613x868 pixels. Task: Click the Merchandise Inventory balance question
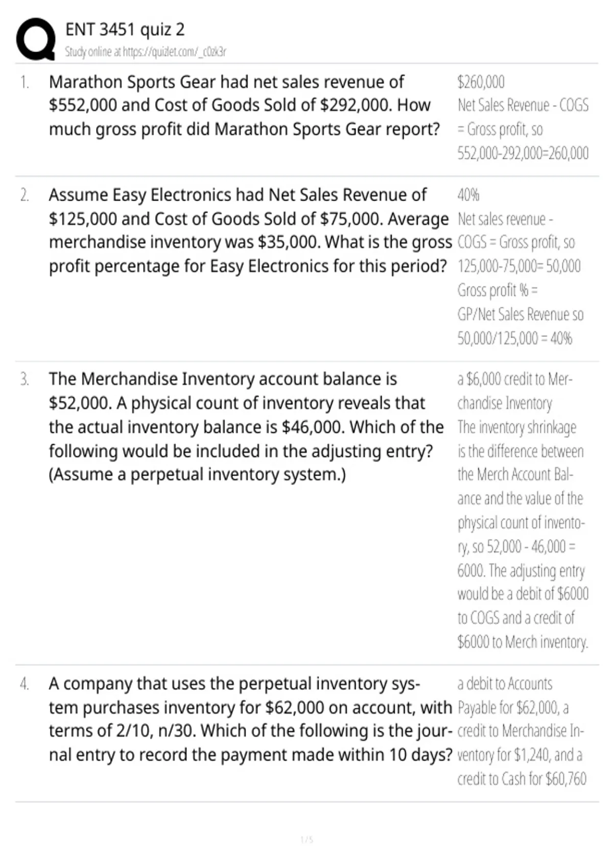[x=246, y=427]
